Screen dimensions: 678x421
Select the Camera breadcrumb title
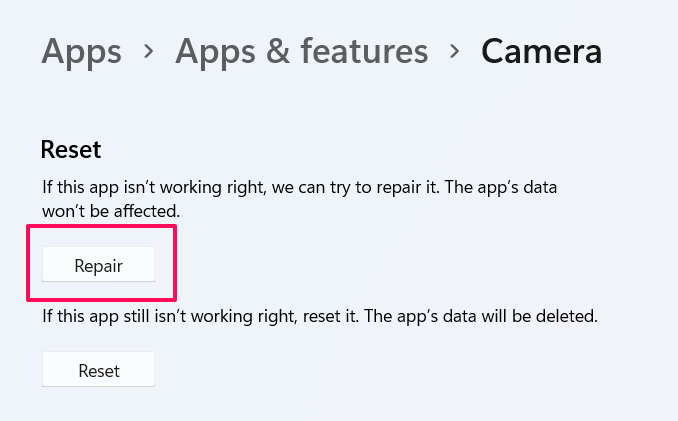point(541,50)
